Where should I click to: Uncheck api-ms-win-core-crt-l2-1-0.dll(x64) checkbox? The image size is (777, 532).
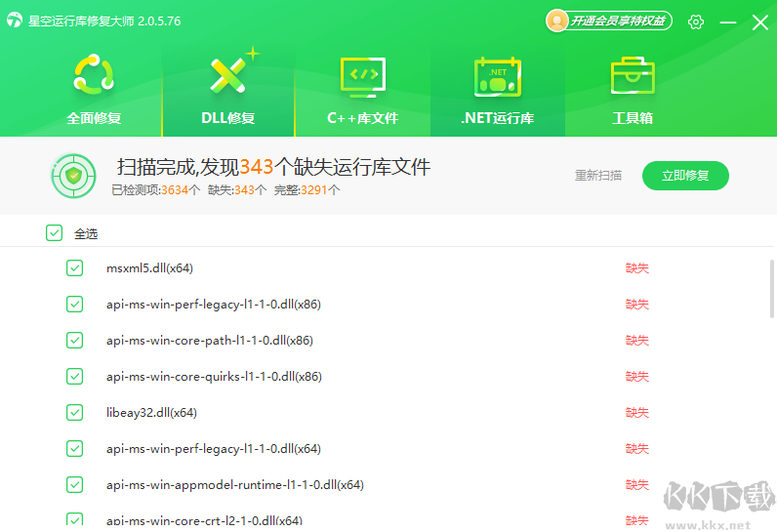pos(75,519)
